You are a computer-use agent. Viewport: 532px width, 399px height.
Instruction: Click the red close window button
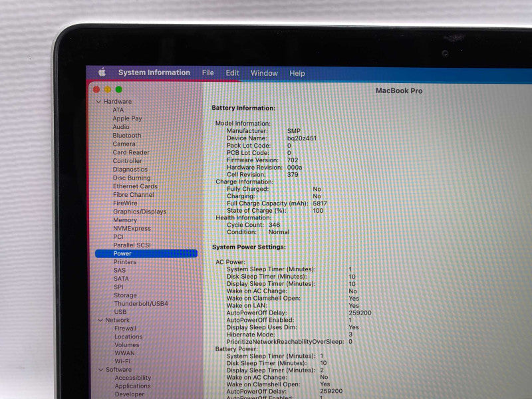coord(96,89)
